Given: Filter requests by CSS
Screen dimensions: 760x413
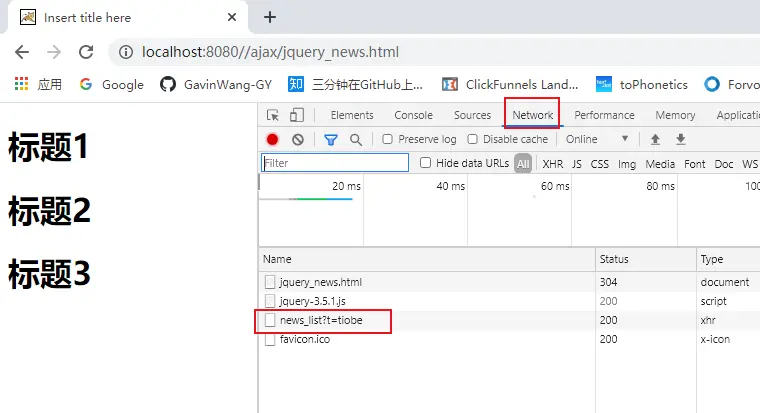Looking at the screenshot, I should point(600,164).
